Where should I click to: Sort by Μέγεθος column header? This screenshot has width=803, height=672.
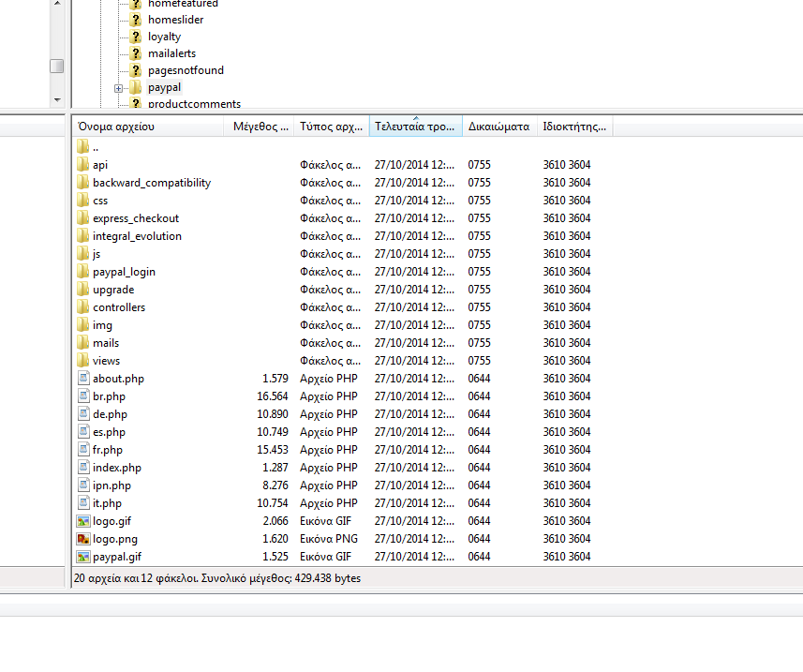(259, 127)
